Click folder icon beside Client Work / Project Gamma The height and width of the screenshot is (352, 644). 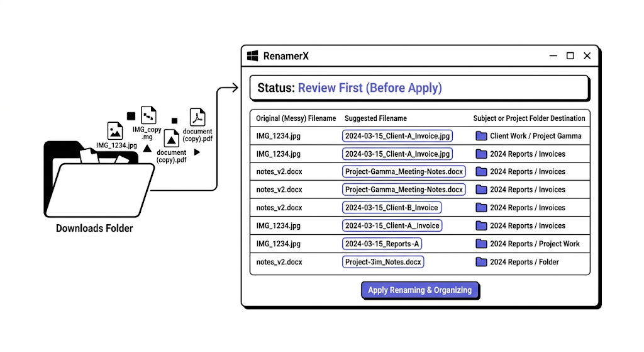click(x=481, y=136)
